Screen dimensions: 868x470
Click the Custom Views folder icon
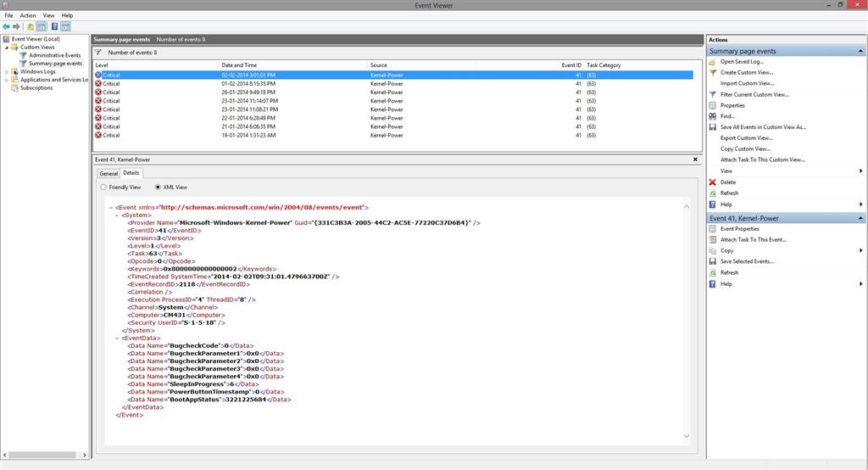point(15,48)
